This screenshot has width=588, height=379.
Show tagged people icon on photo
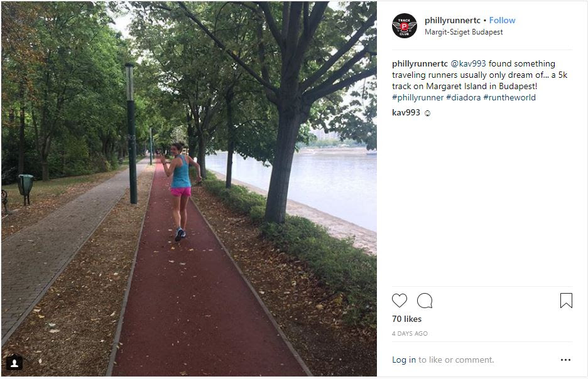(x=14, y=363)
